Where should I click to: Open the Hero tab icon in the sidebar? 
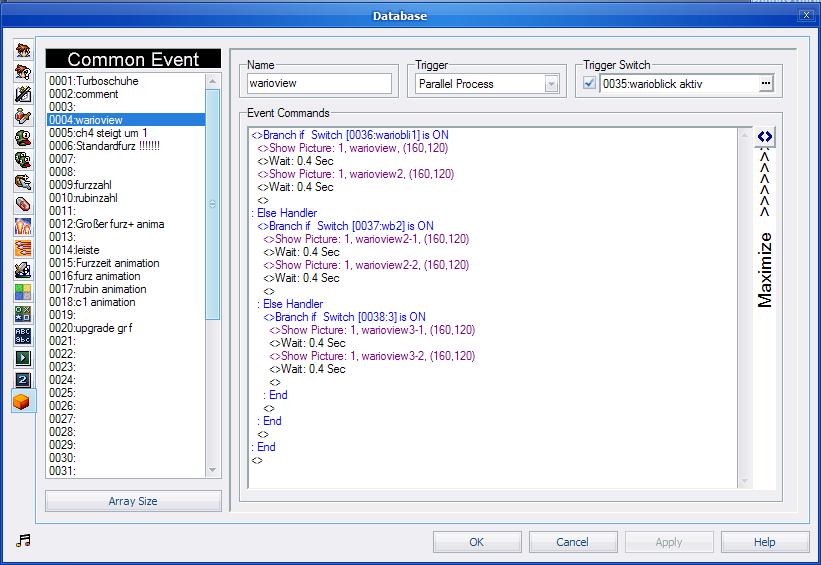coord(22,50)
